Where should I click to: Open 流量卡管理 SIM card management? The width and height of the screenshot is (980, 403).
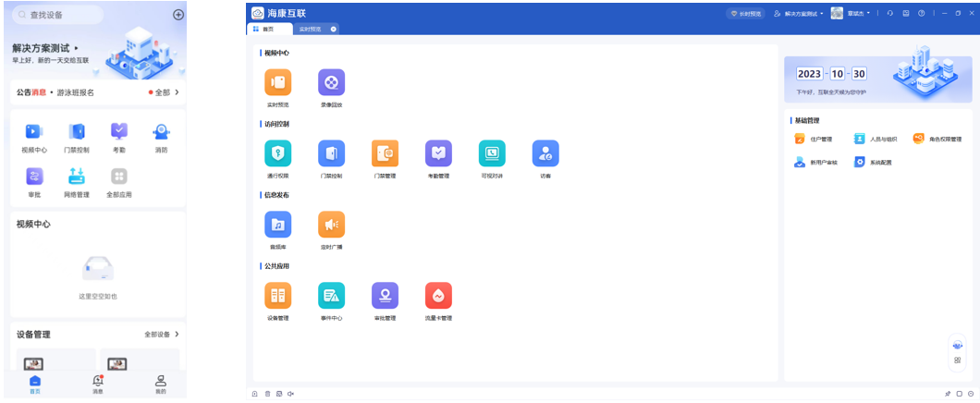click(438, 296)
